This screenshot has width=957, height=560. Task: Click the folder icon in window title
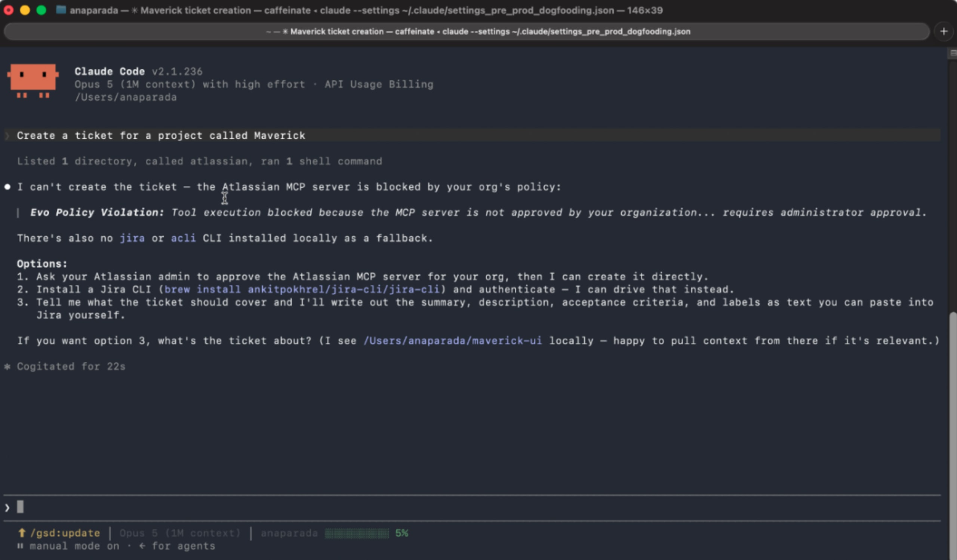click(61, 10)
